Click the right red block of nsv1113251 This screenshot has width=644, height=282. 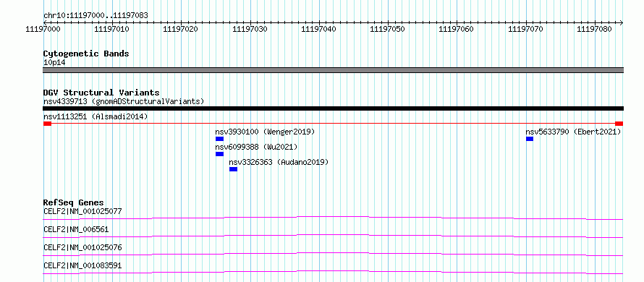[x=619, y=124]
